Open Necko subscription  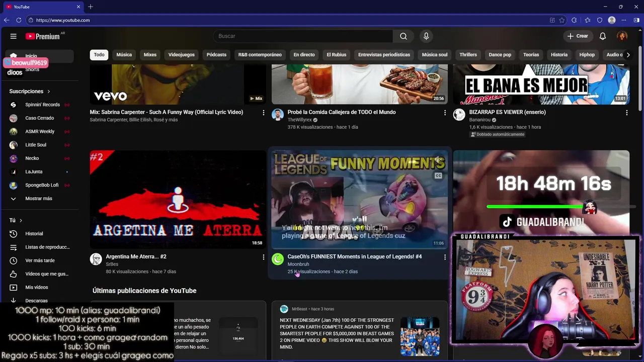[39, 158]
